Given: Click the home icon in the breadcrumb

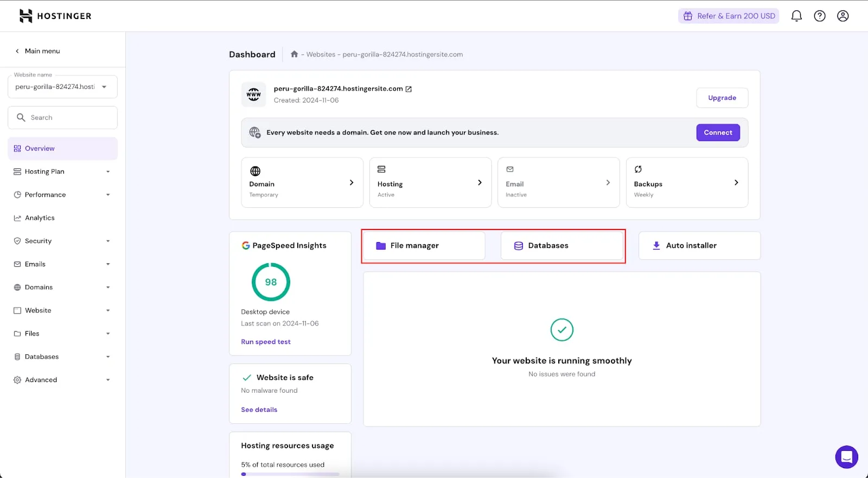Looking at the screenshot, I should coord(294,54).
